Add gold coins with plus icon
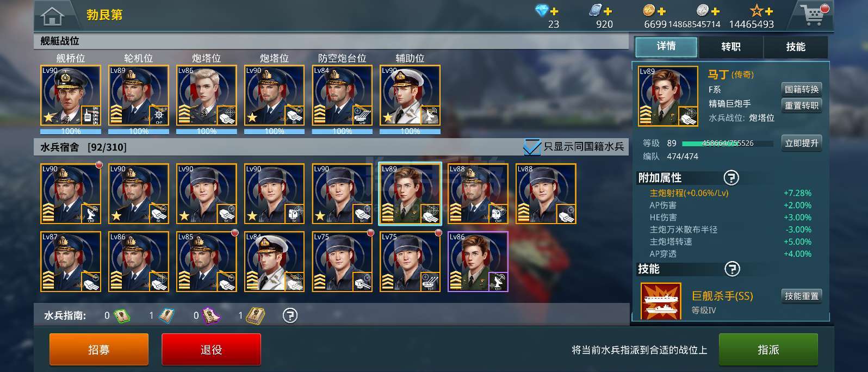The height and width of the screenshot is (372, 868). [661, 10]
